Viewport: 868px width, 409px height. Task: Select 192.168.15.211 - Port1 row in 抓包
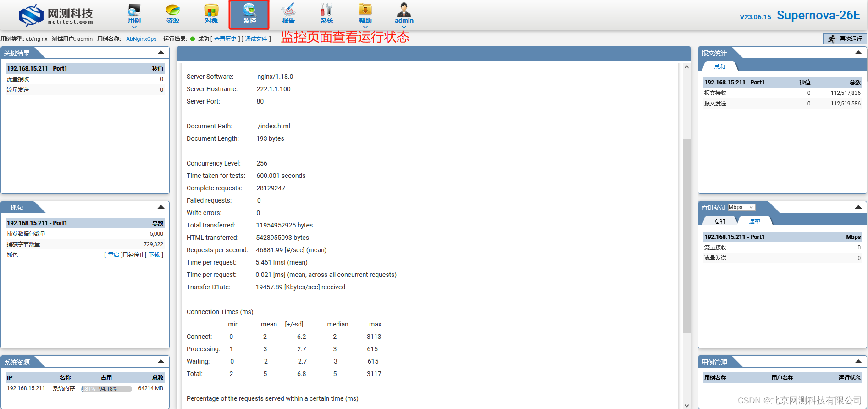(85, 223)
